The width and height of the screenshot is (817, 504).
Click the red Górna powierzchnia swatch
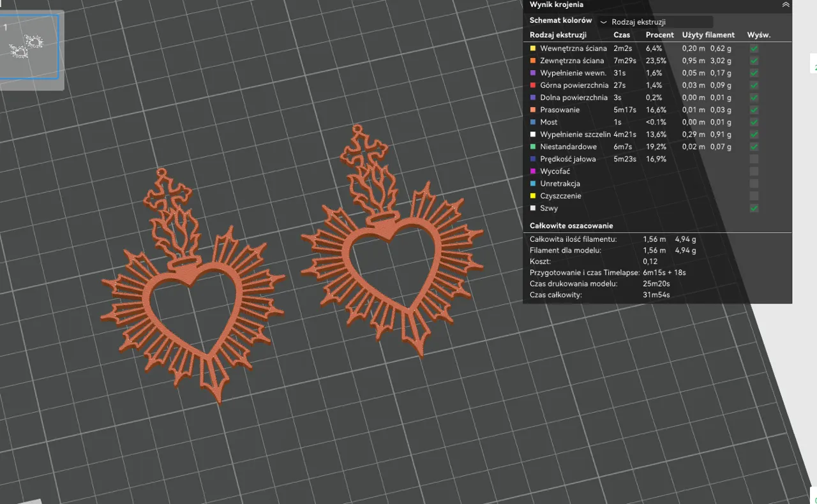pos(533,85)
